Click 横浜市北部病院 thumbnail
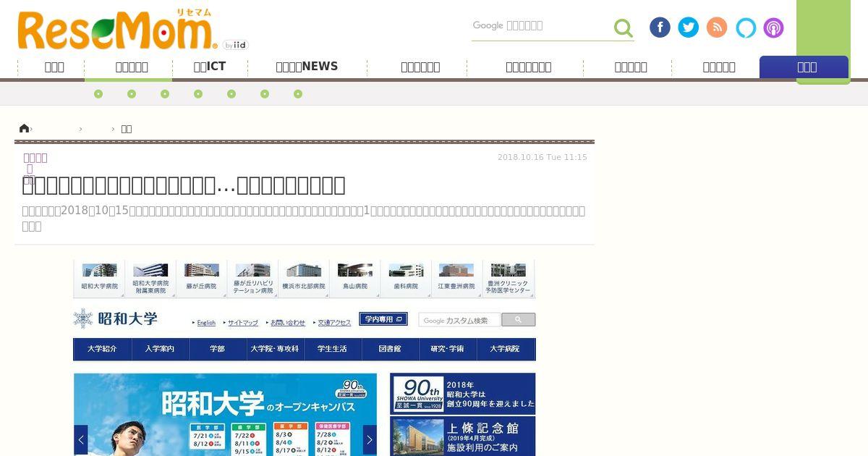868x456 pixels. click(x=303, y=279)
